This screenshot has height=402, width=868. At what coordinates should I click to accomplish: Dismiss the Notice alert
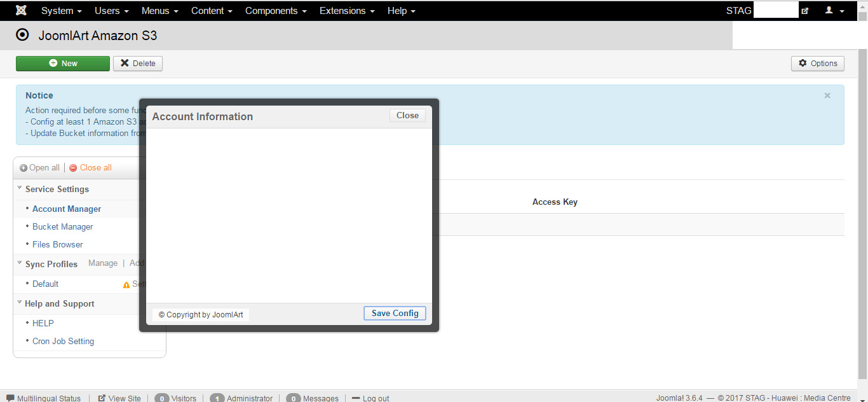click(x=827, y=95)
